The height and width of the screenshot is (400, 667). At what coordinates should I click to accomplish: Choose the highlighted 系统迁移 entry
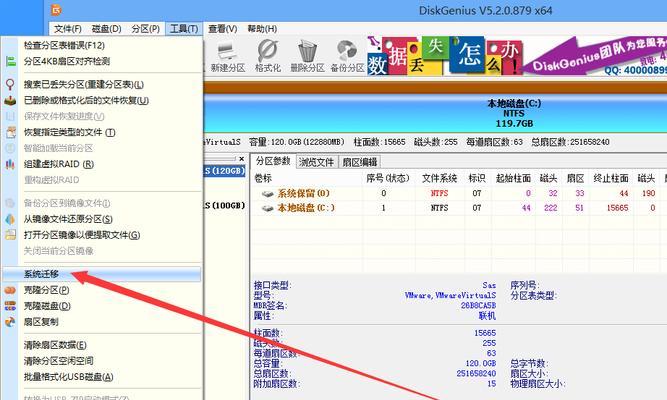coord(101,274)
